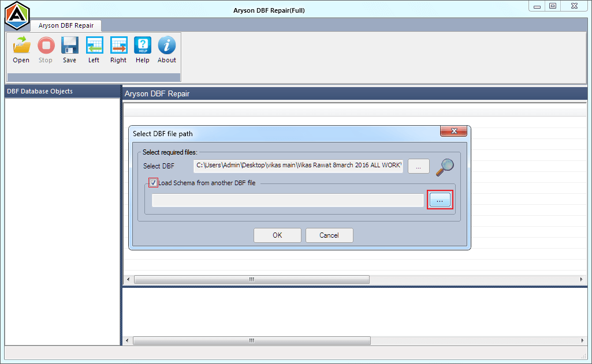Open a DBF file with Open icon

[x=21, y=45]
